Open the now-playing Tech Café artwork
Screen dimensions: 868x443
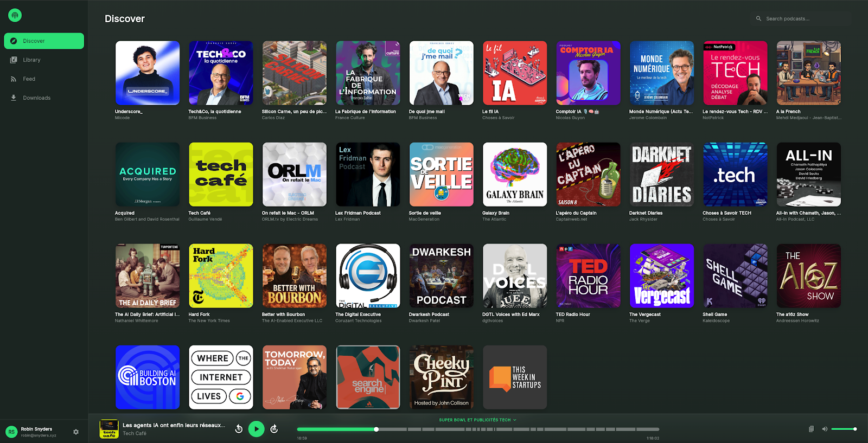(109, 429)
